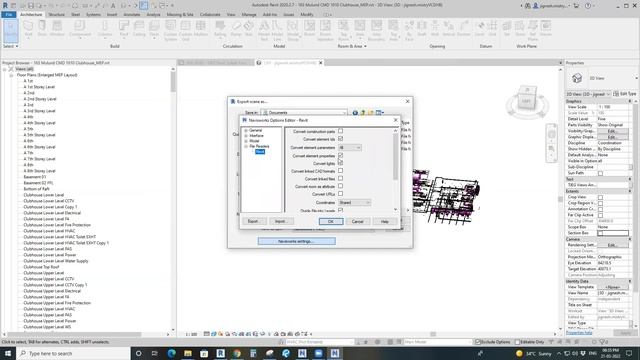The image size is (640, 360).
Task: Select the Room tool in ribbon
Action: (x=309, y=29)
